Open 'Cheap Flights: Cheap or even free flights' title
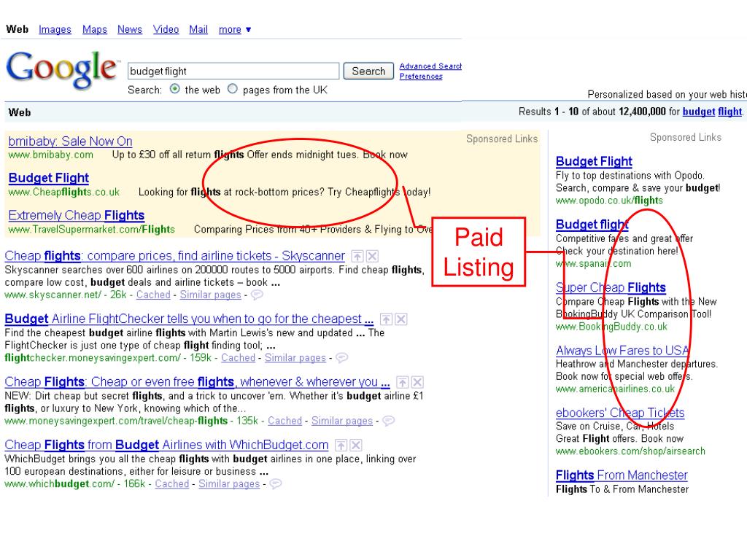Viewport: 747px width, 560px height. coord(197,382)
